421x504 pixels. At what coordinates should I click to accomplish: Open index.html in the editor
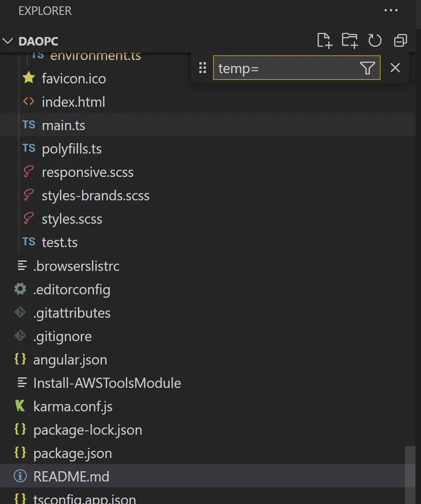[73, 102]
